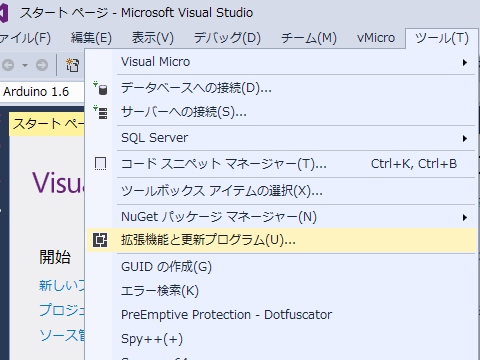Select the スタート ページ document tab
Screen dimensions: 480x360
tap(47, 124)
